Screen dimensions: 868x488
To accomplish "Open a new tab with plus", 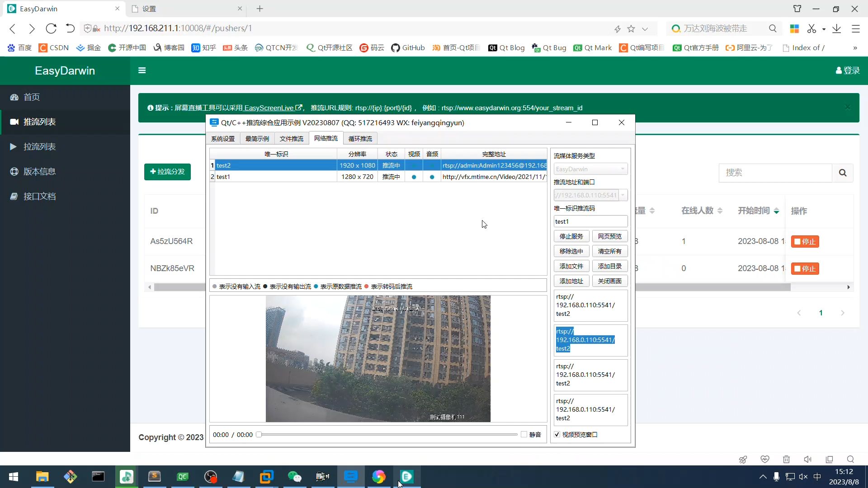I will (x=260, y=9).
